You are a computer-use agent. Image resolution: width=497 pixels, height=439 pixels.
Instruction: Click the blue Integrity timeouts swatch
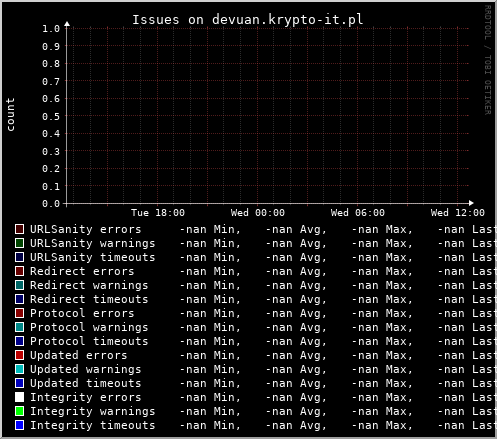[19, 425]
